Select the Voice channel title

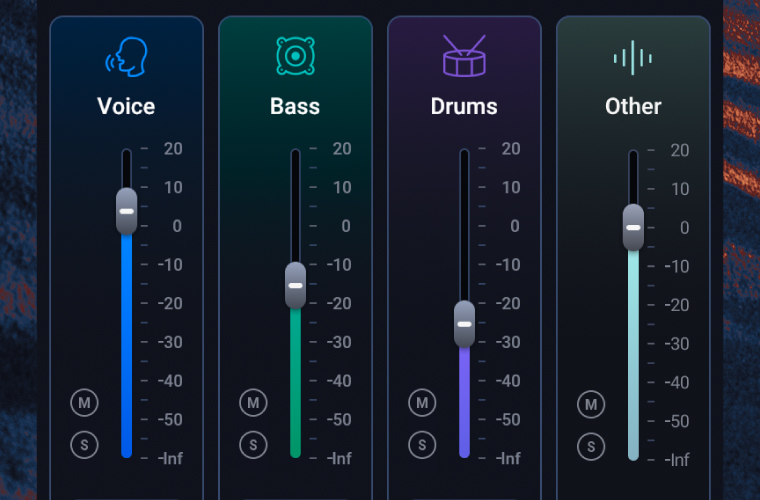[x=126, y=106]
